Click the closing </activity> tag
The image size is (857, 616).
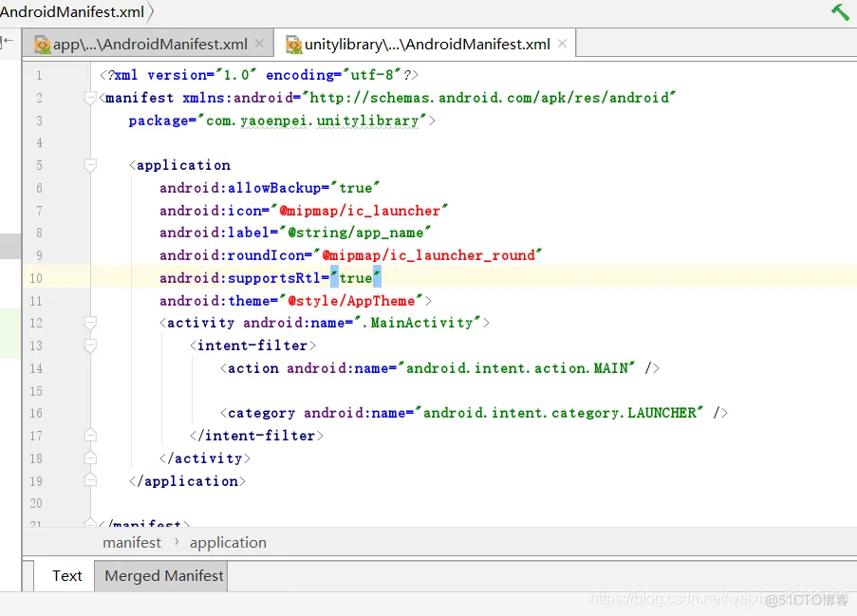(x=204, y=458)
